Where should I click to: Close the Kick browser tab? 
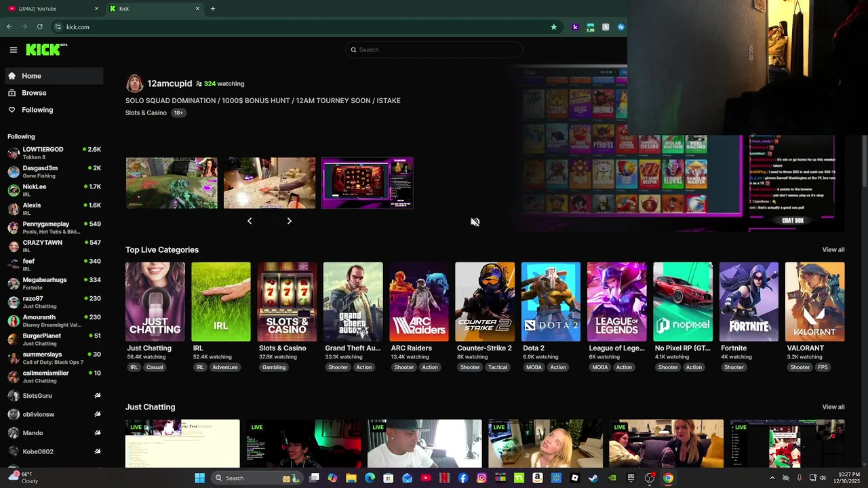(197, 9)
